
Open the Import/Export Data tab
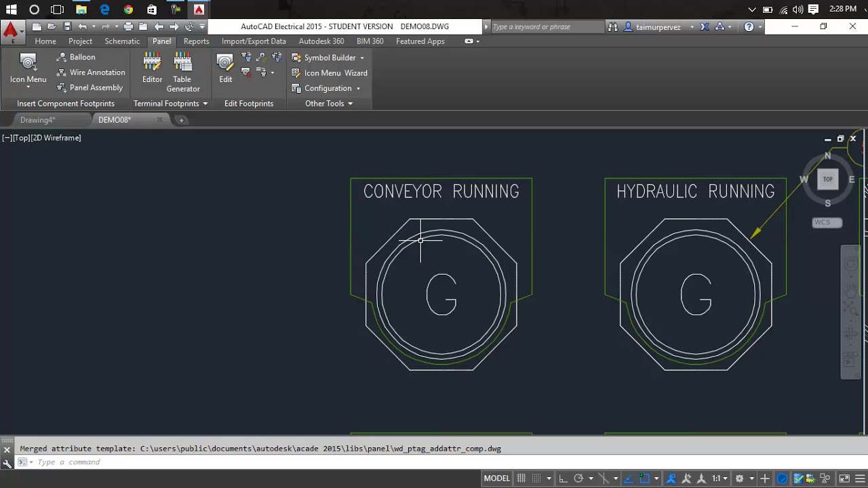point(254,41)
